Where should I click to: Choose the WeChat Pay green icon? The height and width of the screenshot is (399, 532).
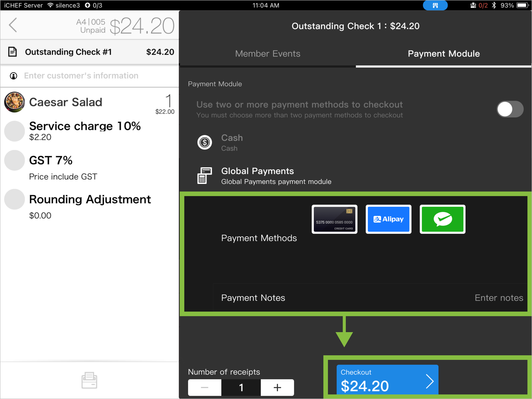click(x=442, y=219)
